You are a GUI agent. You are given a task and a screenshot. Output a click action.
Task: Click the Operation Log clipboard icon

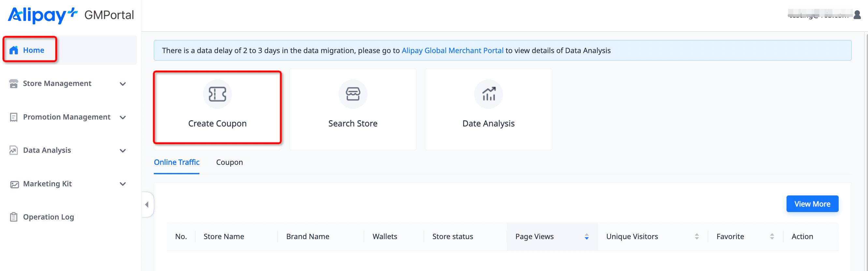[14, 217]
